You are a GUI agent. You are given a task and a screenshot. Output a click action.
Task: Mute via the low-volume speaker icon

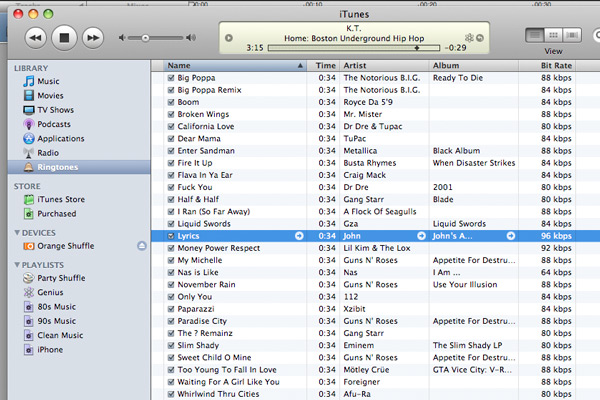point(122,38)
